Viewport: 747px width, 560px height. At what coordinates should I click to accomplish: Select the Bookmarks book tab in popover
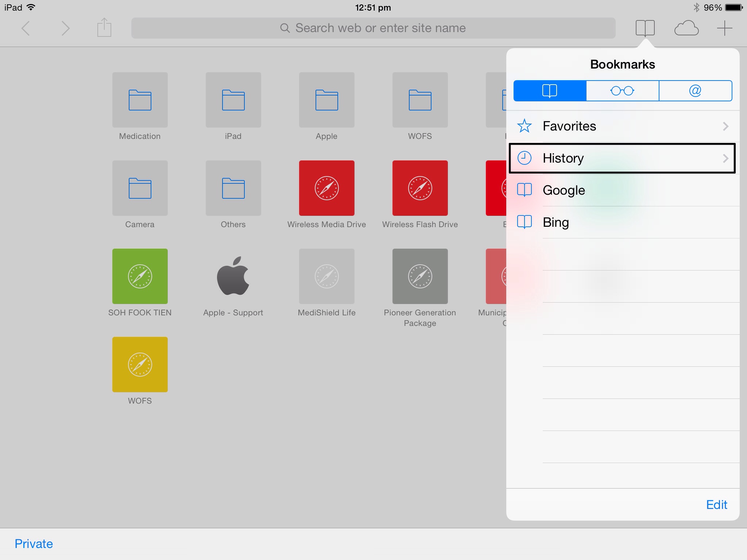550,90
